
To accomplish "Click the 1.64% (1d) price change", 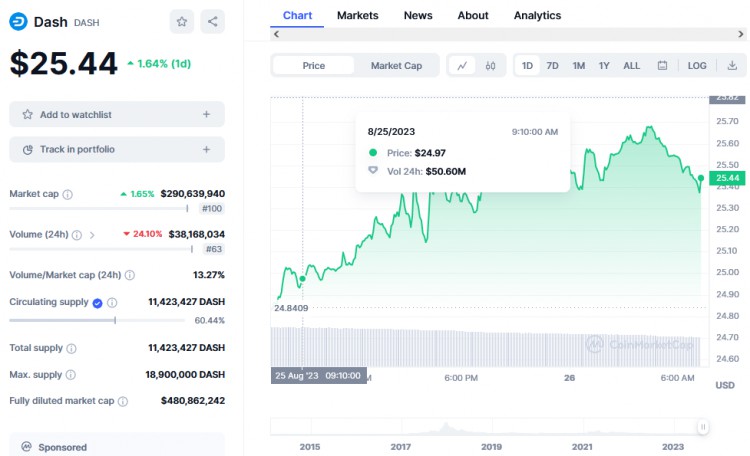I will 159,64.
